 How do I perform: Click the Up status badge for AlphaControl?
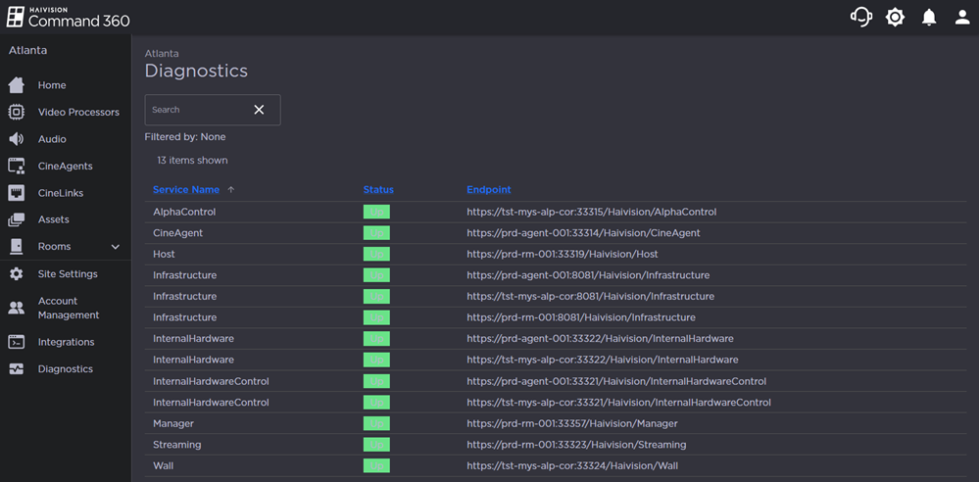click(x=376, y=212)
